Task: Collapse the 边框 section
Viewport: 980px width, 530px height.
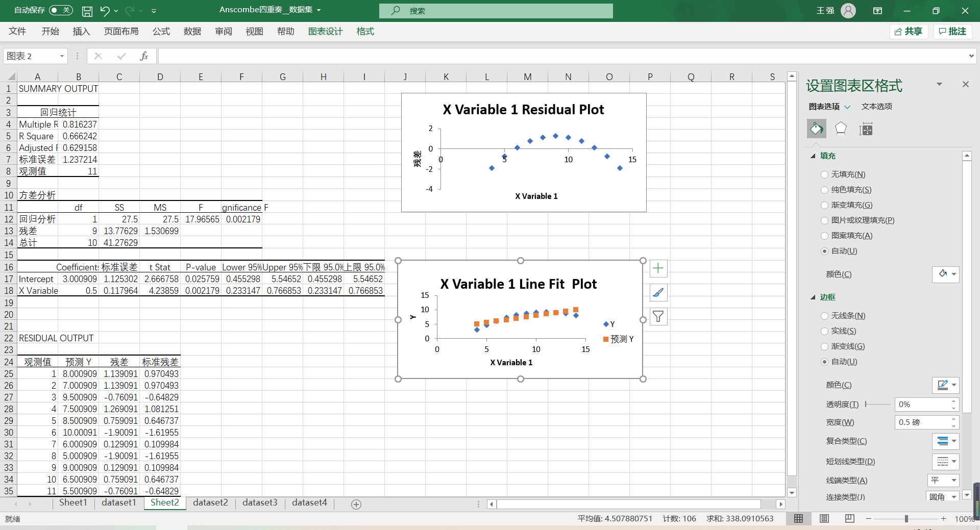Action: [x=813, y=297]
